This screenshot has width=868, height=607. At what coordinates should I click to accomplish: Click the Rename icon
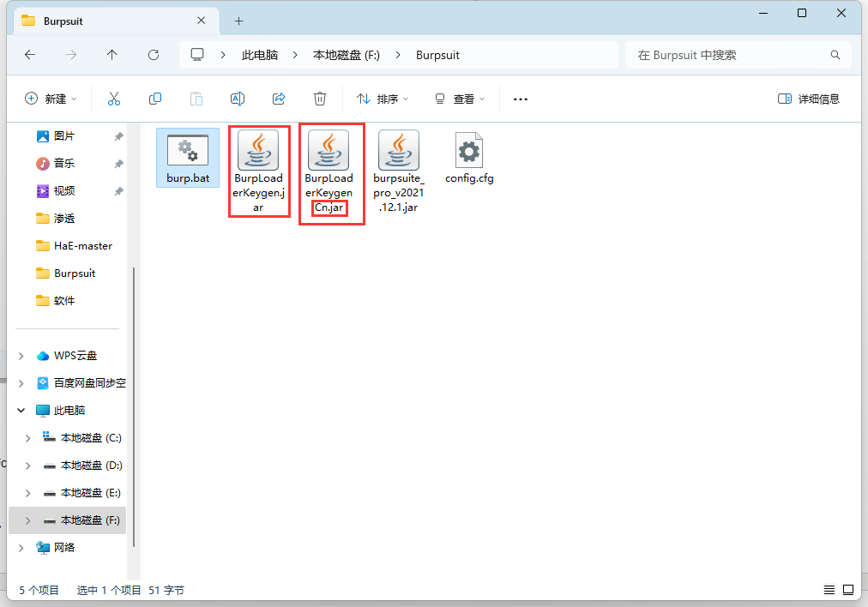238,99
